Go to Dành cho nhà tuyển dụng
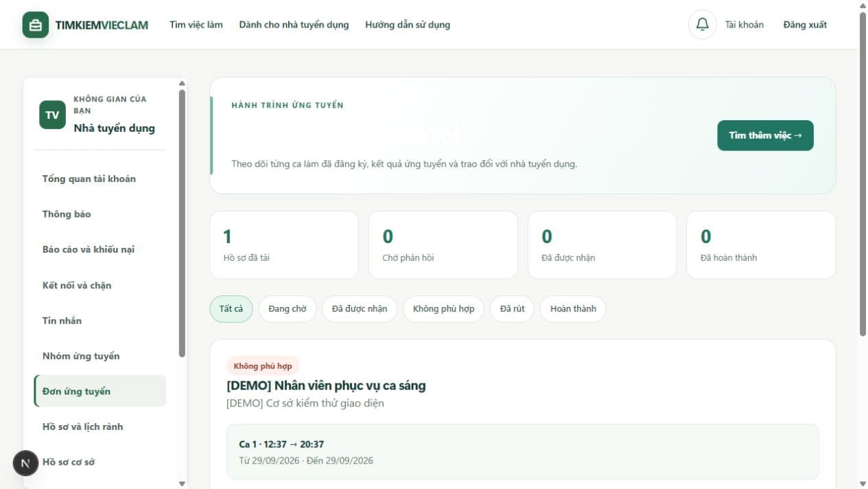This screenshot has height=489, width=868. click(294, 25)
